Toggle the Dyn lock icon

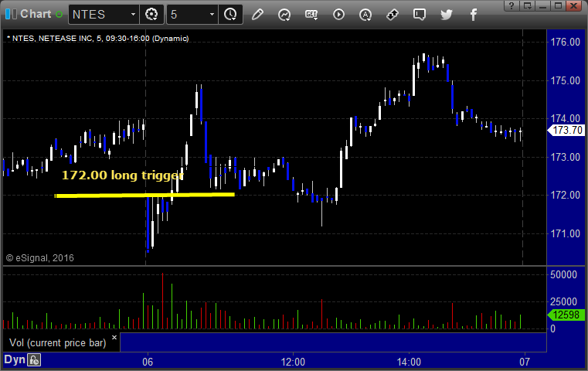click(x=34, y=360)
